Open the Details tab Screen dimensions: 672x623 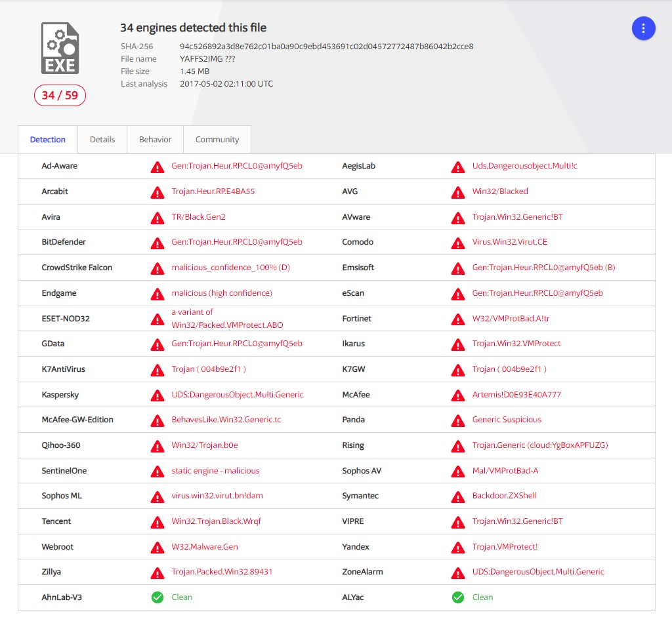pyautogui.click(x=102, y=140)
